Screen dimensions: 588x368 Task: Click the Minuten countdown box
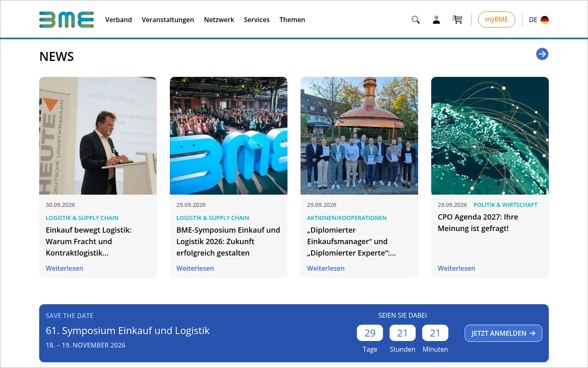(435, 333)
